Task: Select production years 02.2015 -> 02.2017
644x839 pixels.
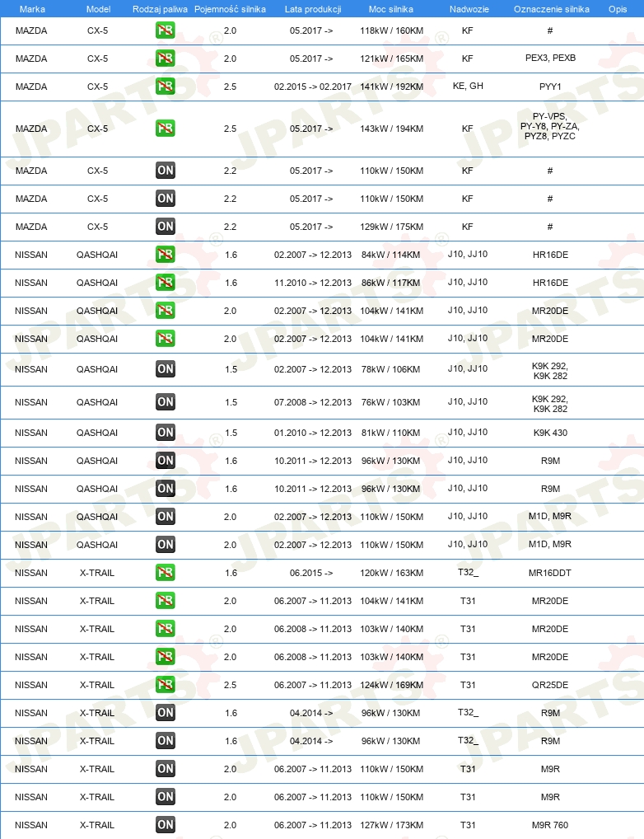Action: [313, 87]
